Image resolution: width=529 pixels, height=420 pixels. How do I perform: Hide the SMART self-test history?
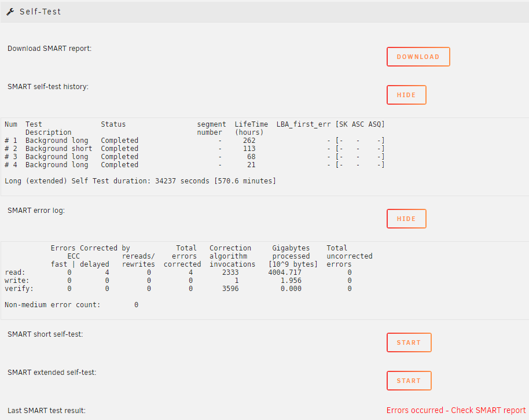click(x=406, y=95)
